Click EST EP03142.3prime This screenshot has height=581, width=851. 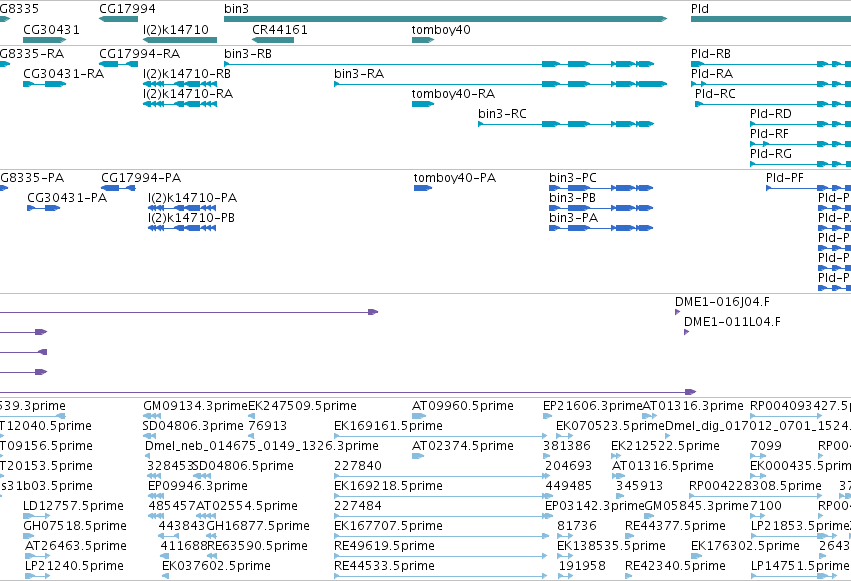click(549, 516)
